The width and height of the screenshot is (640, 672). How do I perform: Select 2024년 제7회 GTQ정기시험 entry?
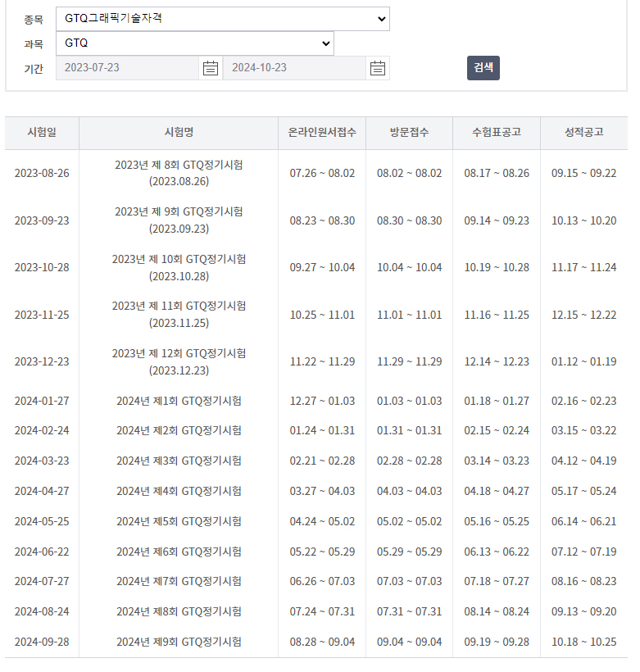coord(179,582)
